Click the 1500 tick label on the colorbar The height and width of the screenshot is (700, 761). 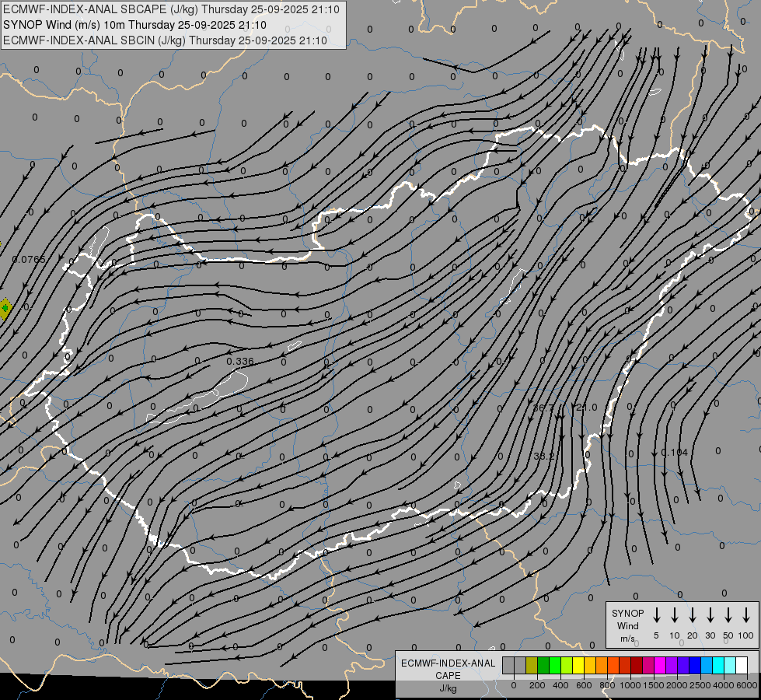[x=654, y=685]
